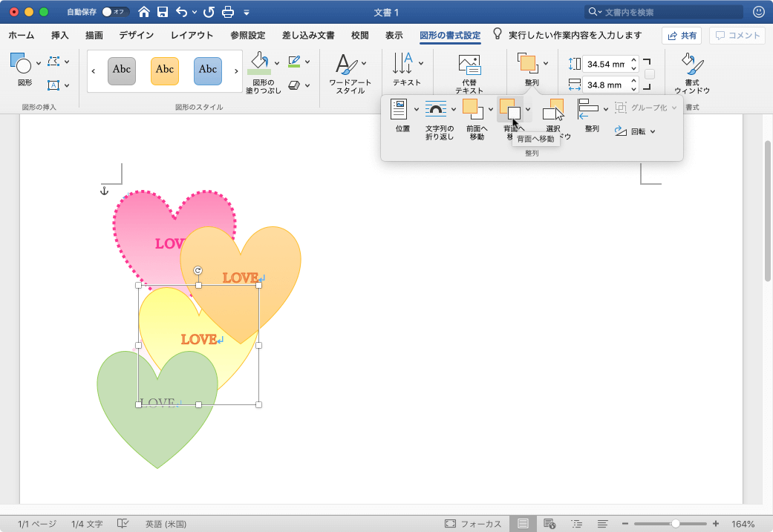Click zoom in plus button
The image size is (773, 532).
click(x=716, y=524)
